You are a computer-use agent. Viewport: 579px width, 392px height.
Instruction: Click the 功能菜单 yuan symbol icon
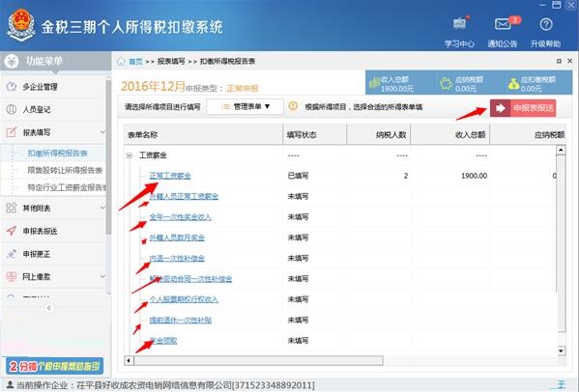coord(12,61)
